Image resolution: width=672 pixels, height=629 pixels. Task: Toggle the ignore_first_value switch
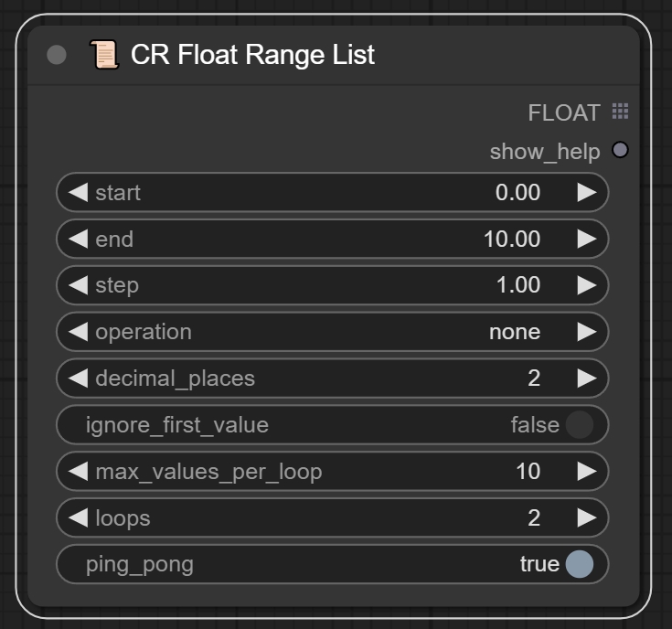pos(579,425)
